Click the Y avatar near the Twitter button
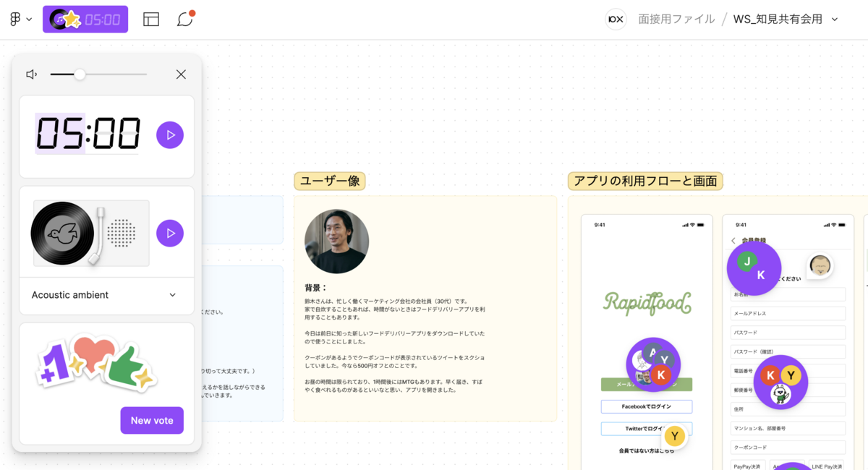The height and width of the screenshot is (470, 868). tap(675, 435)
